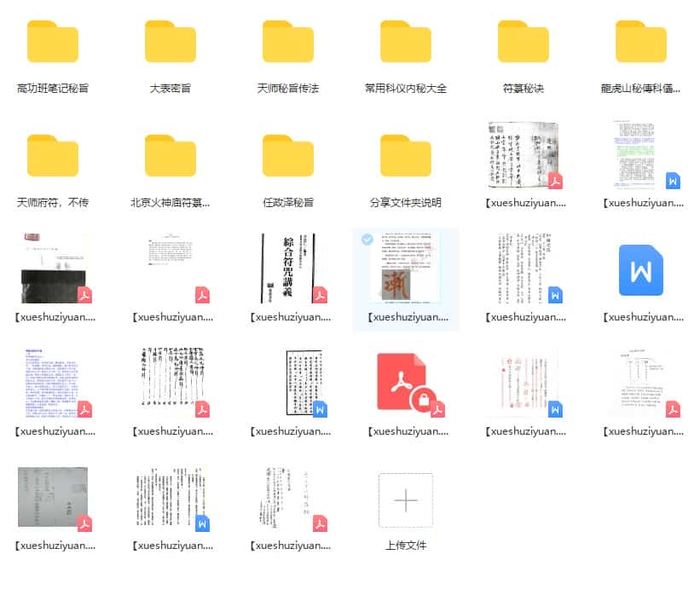Screen dimensions: 700x595
Task: Open the 龍虎山秘傳科儀 folder
Action: pos(641,41)
